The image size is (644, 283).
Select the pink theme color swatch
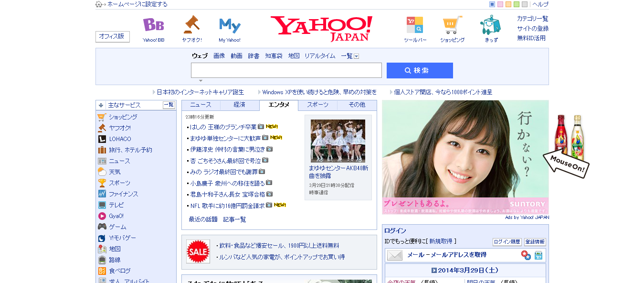(500, 4)
